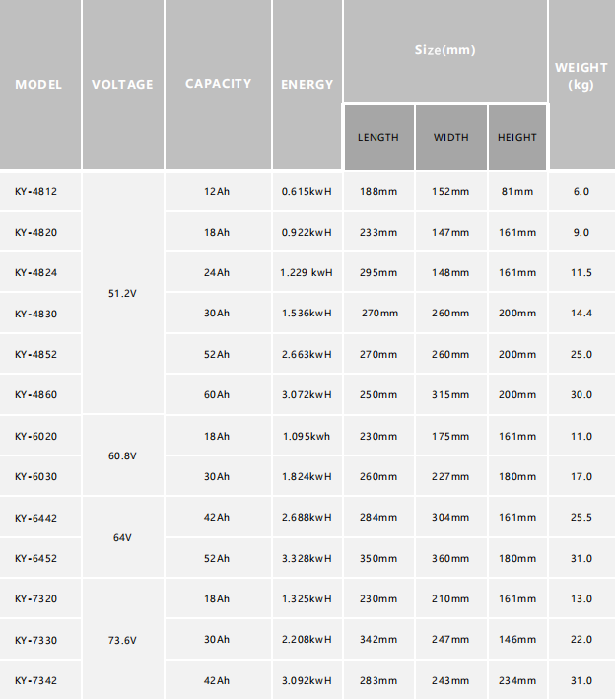Click the 73.6V voltage cell
The width and height of the screenshot is (615, 700).
point(122,640)
